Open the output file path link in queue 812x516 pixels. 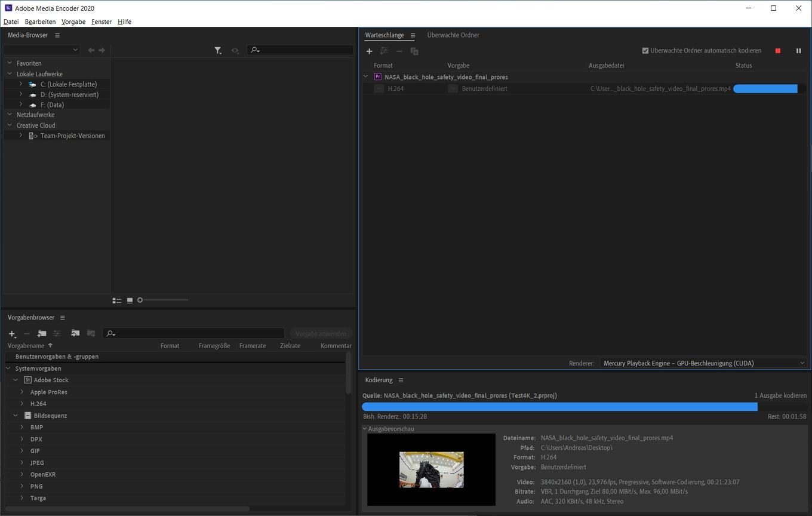coord(660,88)
